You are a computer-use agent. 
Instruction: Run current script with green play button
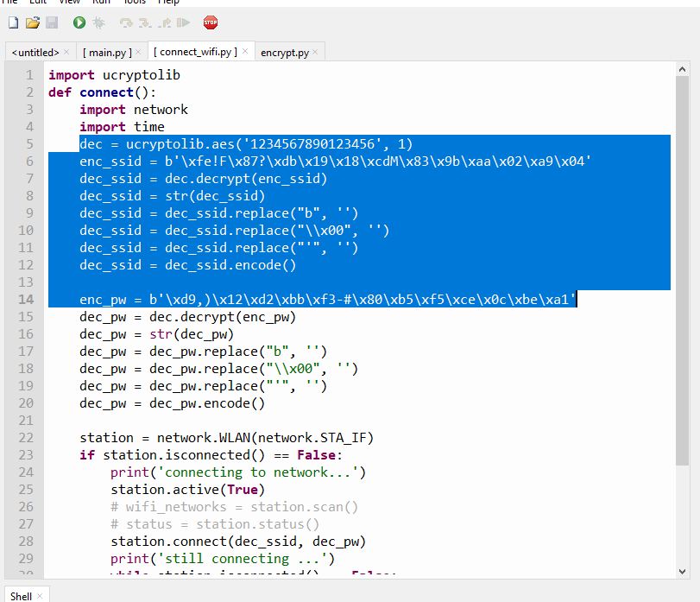[79, 22]
